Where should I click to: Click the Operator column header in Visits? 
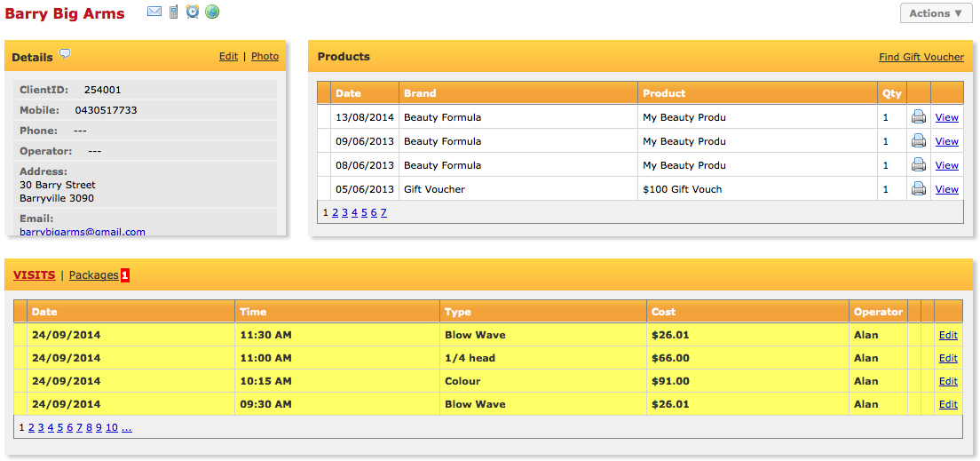coord(879,312)
